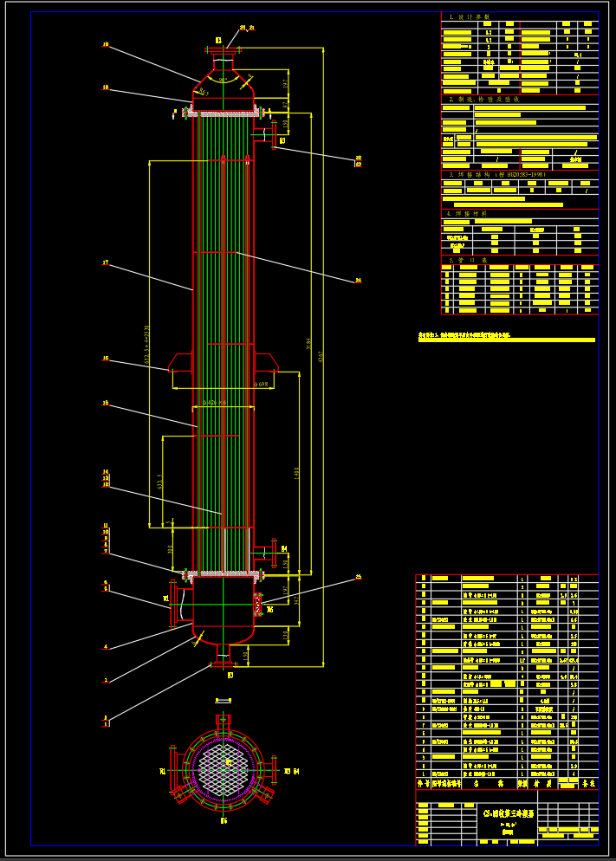
Task: Select callout 24 right of the tube bundle
Action: tap(358, 280)
